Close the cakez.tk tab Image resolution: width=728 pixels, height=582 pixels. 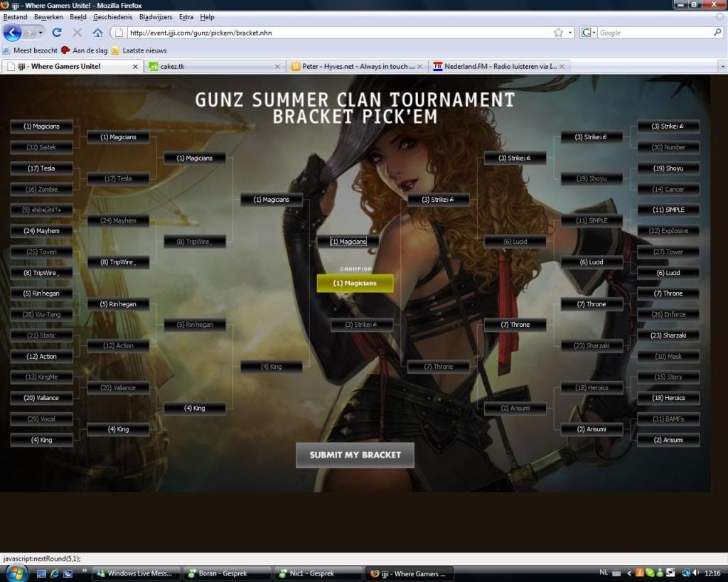278,67
